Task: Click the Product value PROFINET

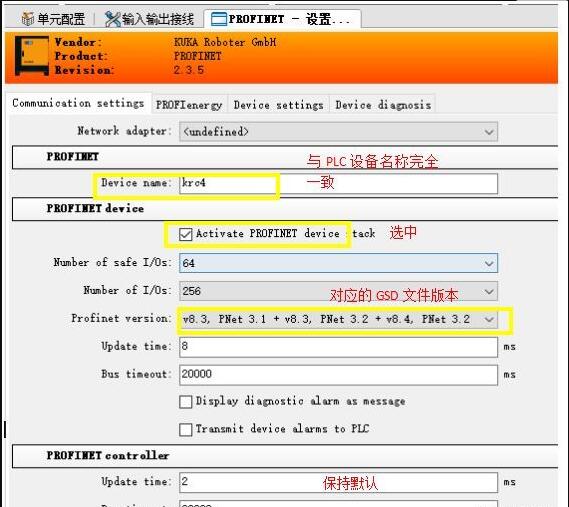Action: (x=198, y=56)
